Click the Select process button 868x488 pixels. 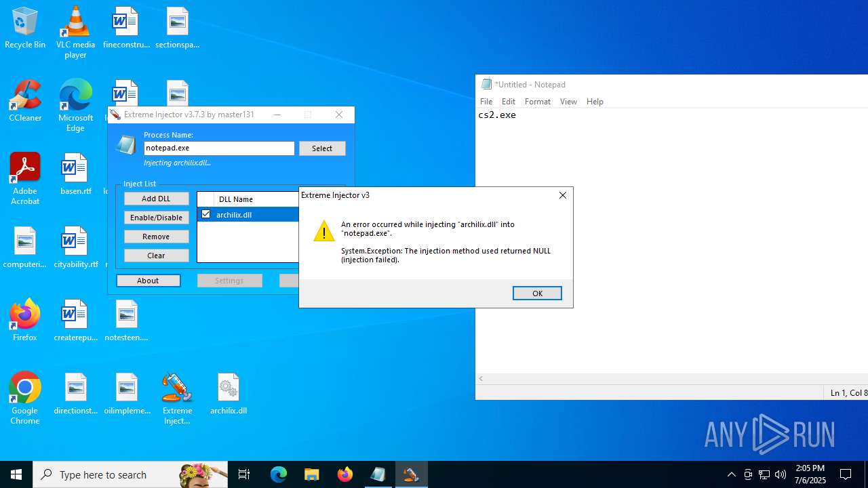(322, 148)
